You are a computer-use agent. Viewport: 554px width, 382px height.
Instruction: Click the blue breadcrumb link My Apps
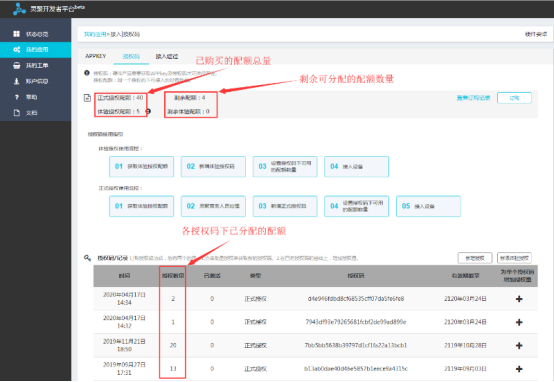click(x=95, y=34)
